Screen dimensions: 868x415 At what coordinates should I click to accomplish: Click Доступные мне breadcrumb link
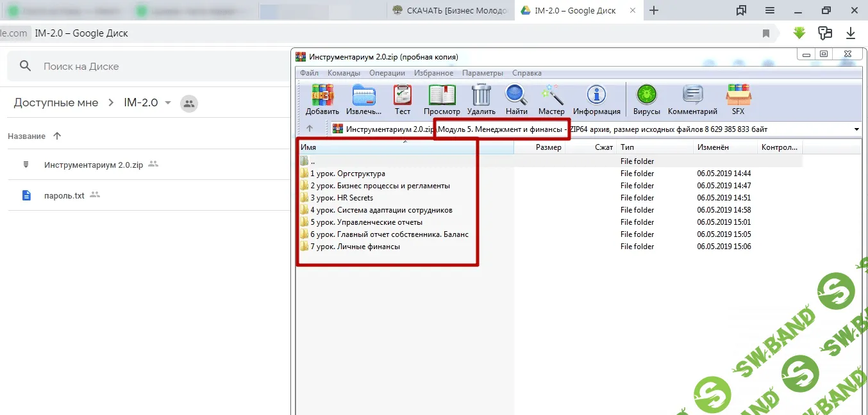point(56,103)
